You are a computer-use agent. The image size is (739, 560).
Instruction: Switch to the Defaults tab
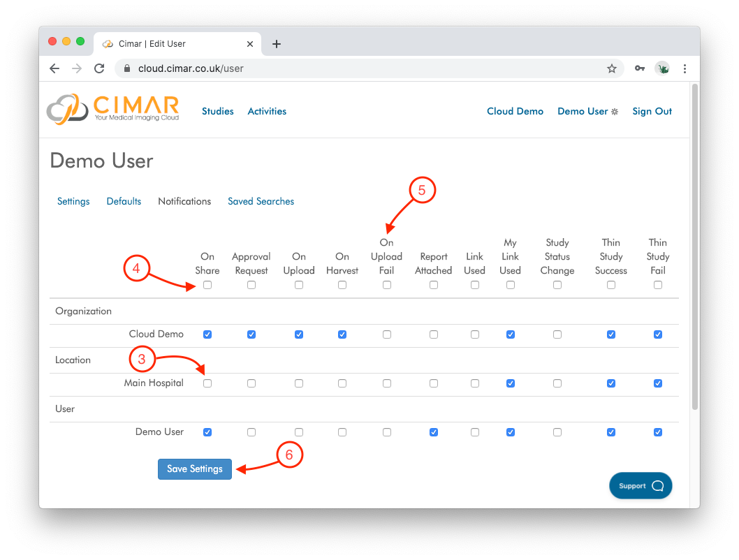pyautogui.click(x=124, y=202)
